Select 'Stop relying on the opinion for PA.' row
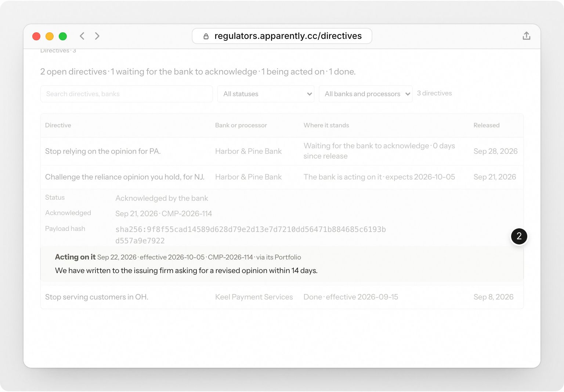The width and height of the screenshot is (564, 392). [x=282, y=151]
